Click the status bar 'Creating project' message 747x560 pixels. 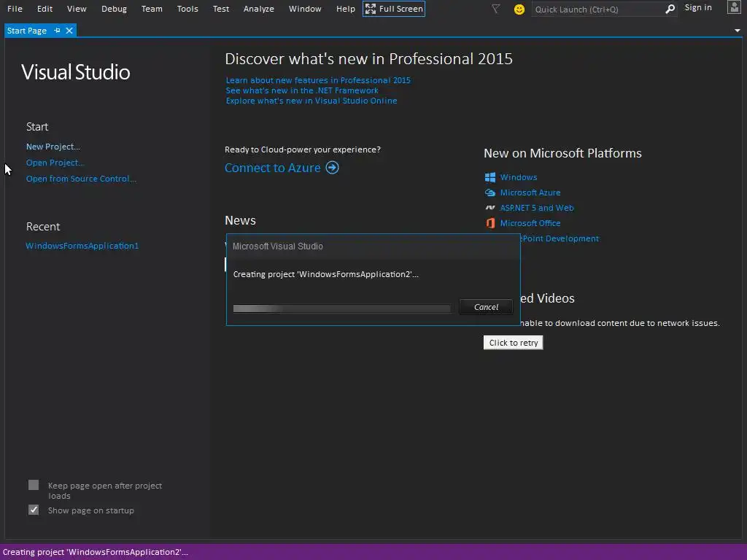(96, 553)
